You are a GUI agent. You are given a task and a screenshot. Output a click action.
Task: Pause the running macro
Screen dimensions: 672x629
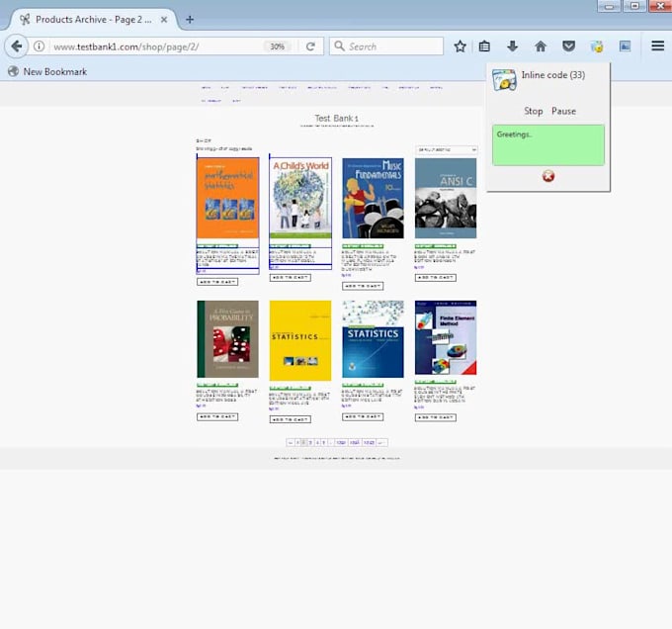tap(563, 111)
